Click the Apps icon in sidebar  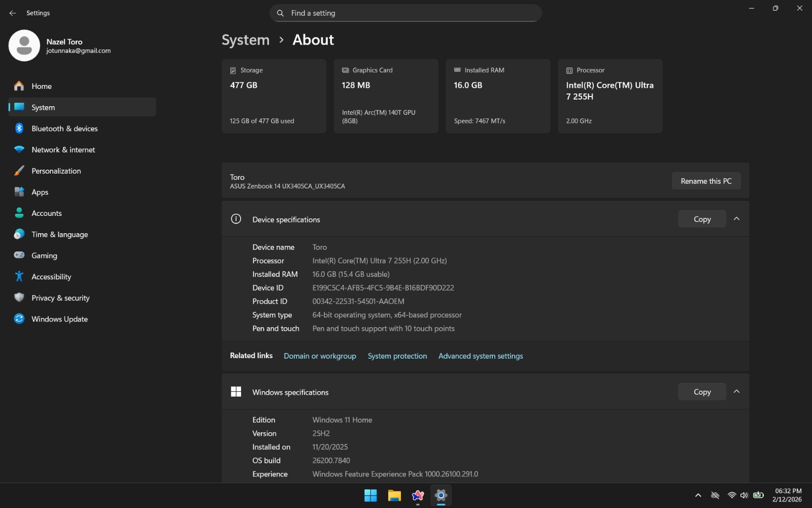[19, 192]
